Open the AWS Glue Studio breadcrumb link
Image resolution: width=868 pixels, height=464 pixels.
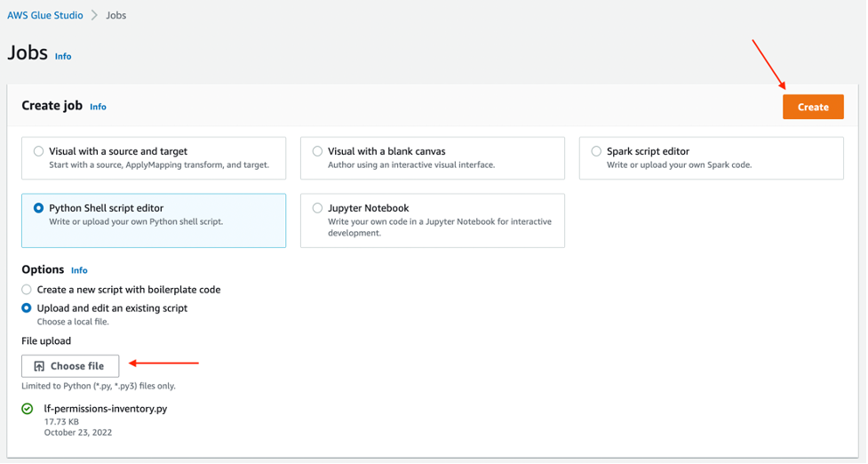[45, 15]
